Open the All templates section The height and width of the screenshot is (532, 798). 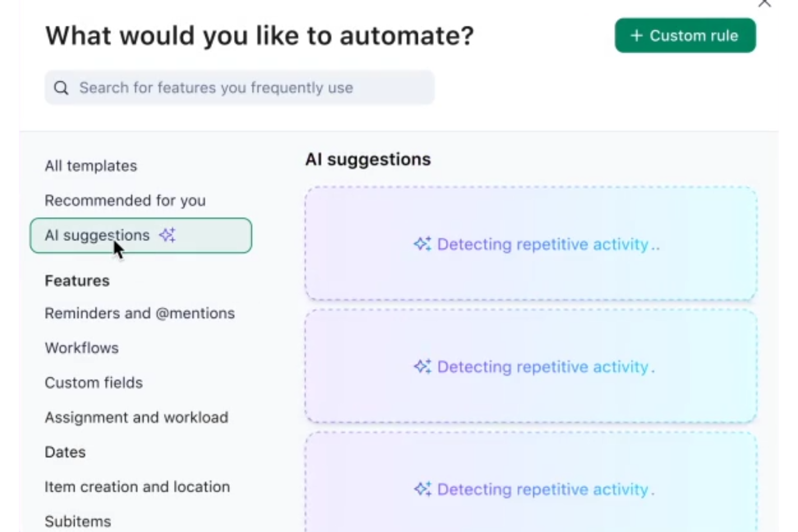pos(91,165)
